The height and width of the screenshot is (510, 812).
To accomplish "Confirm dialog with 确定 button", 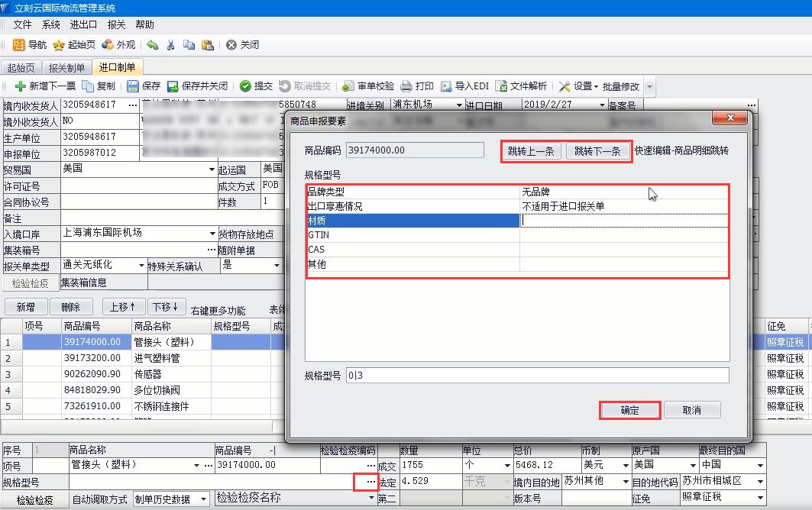I will (629, 410).
